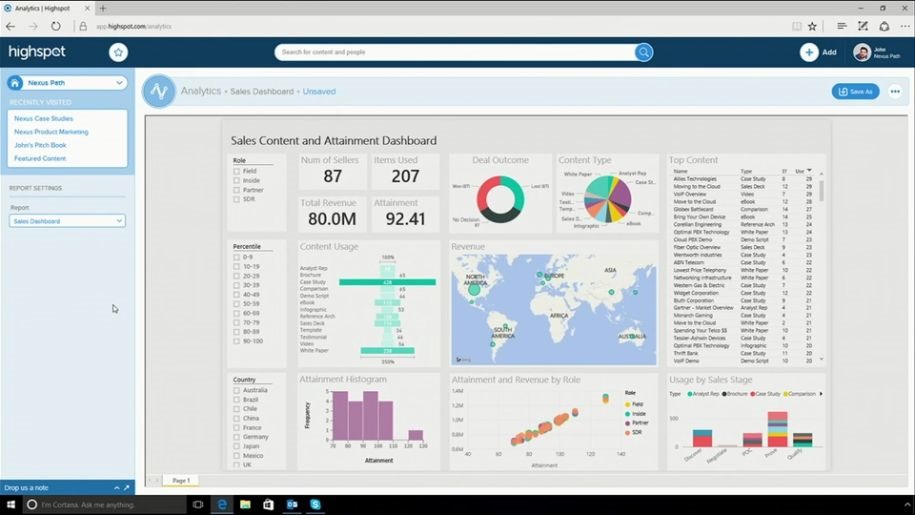Open the three-dot more options menu
The width and height of the screenshot is (915, 515).
[895, 91]
